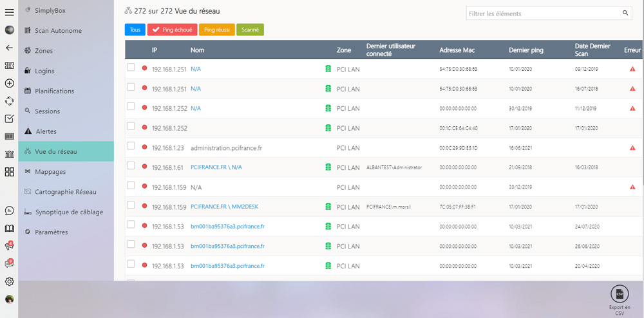Tick the checkbox on the MM2DESK row

pyautogui.click(x=131, y=205)
